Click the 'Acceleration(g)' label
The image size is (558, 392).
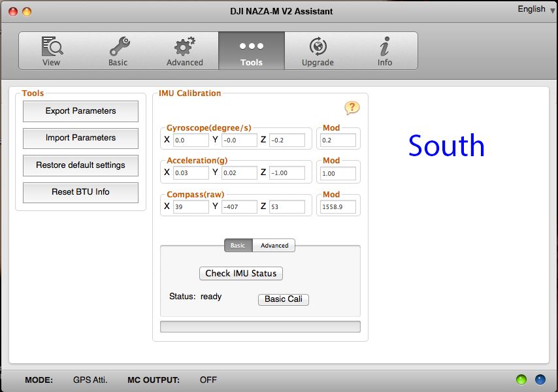coord(197,161)
